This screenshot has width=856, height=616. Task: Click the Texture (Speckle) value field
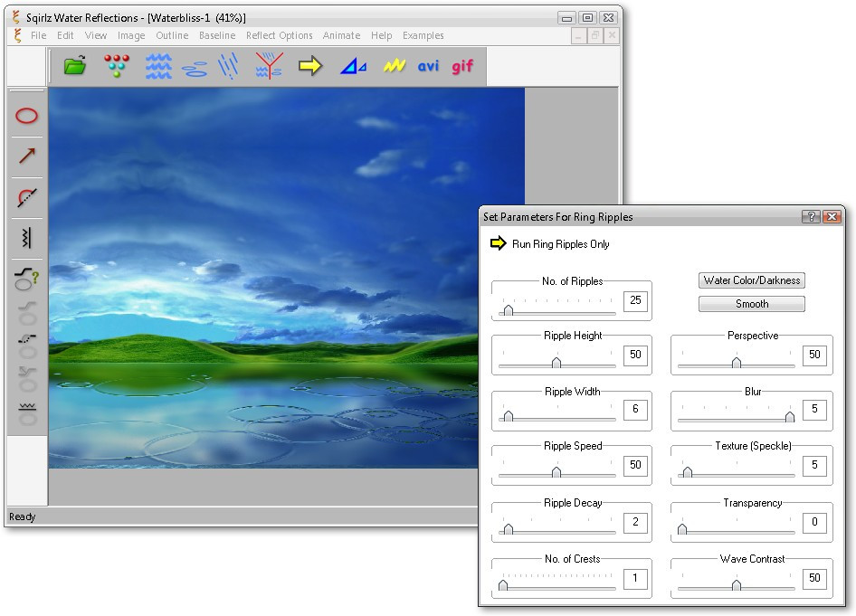(814, 465)
